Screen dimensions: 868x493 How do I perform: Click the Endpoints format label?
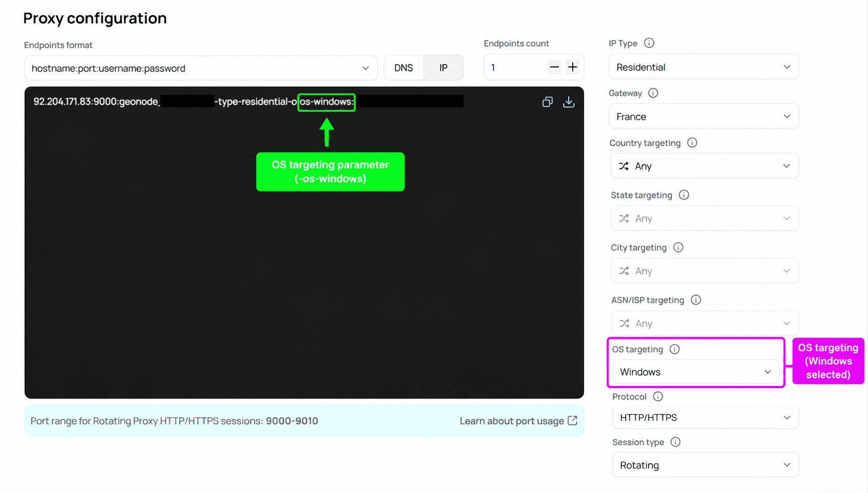(58, 45)
